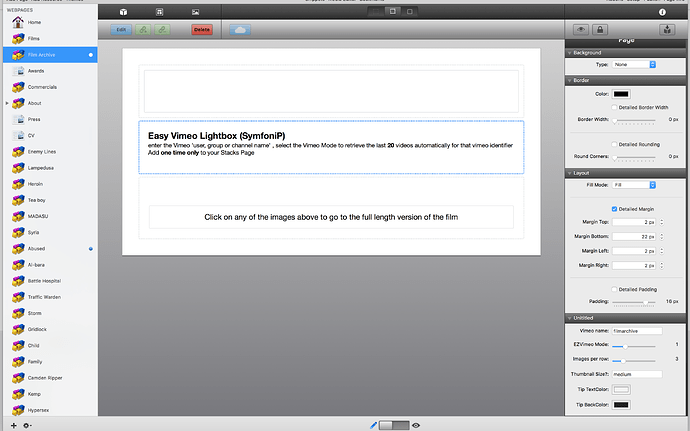Click the Padding slider handle
690x431 pixels.
coord(645,302)
